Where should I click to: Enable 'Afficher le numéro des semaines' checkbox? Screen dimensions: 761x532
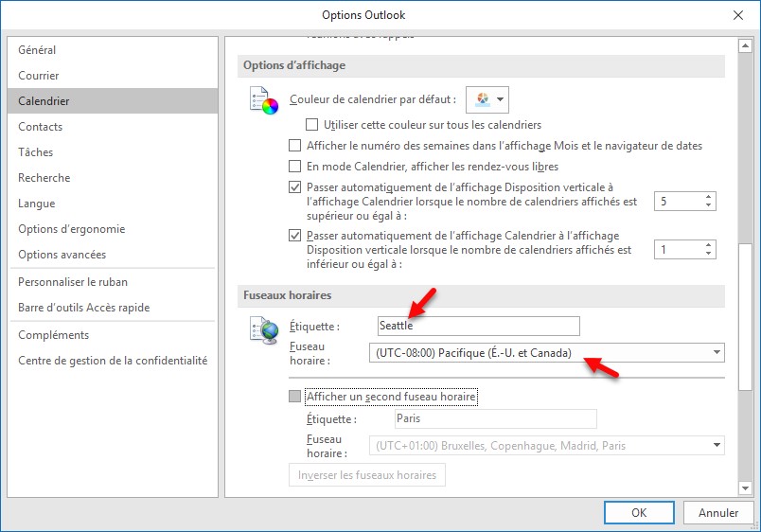(x=294, y=146)
